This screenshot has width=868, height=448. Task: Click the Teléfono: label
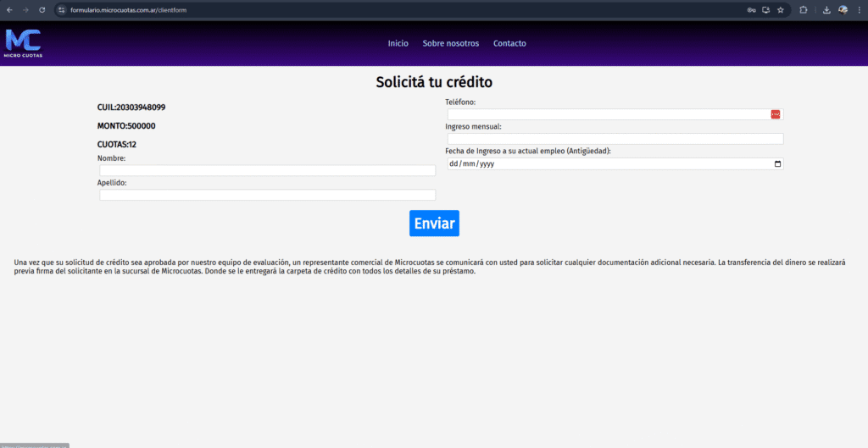[x=460, y=102]
